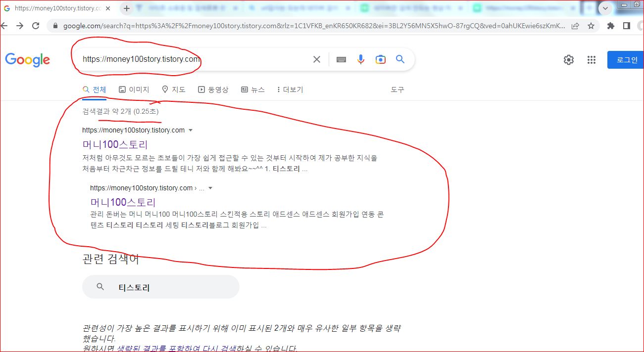Switch to 동영상 results tab
This screenshot has width=644, height=352.
pyautogui.click(x=213, y=89)
